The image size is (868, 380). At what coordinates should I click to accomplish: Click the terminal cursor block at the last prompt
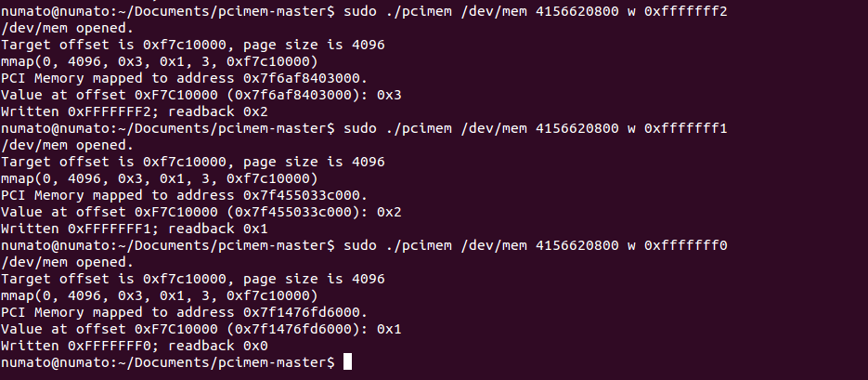(x=347, y=362)
